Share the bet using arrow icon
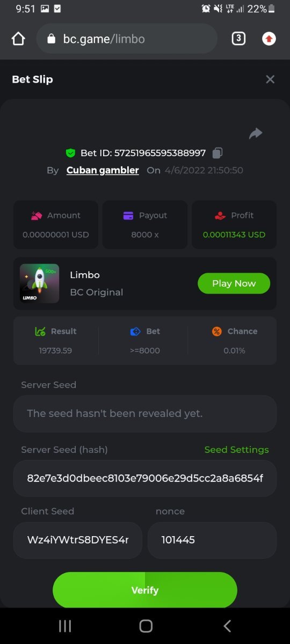The image size is (290, 644). click(256, 134)
